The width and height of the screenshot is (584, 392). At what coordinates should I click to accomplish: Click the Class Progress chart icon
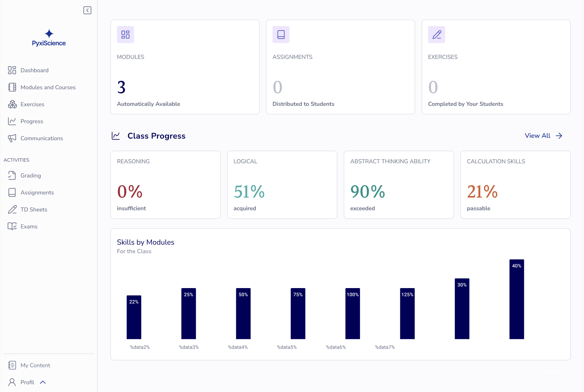pos(116,136)
